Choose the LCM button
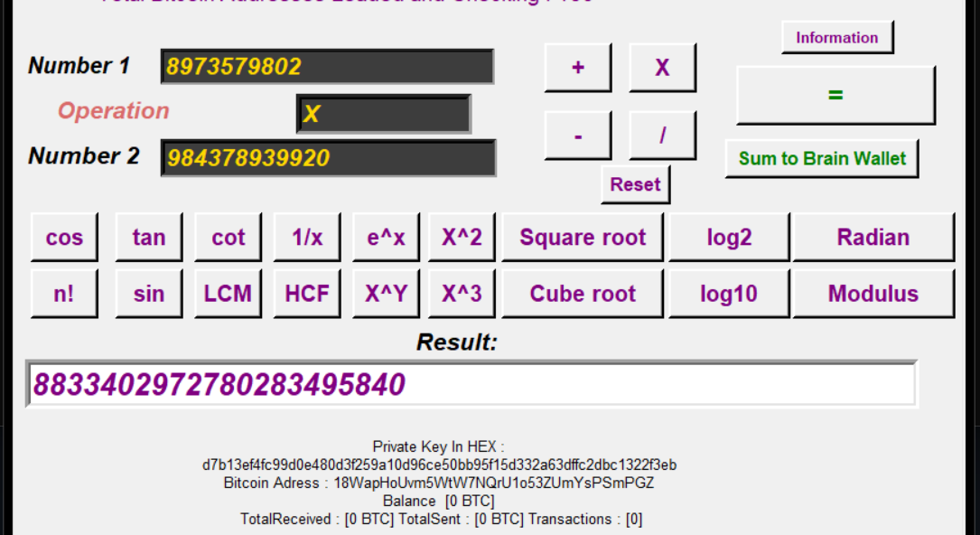Viewport: 980px width, 535px height. tap(228, 294)
